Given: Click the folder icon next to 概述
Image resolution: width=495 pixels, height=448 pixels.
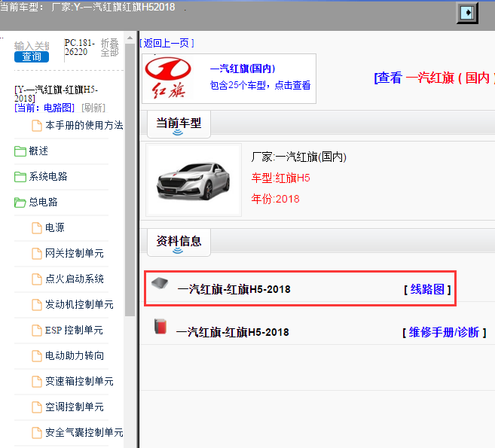Looking at the screenshot, I should pos(20,151).
